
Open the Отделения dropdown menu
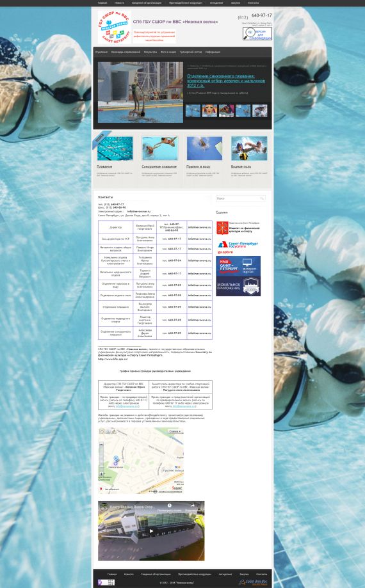coord(101,52)
